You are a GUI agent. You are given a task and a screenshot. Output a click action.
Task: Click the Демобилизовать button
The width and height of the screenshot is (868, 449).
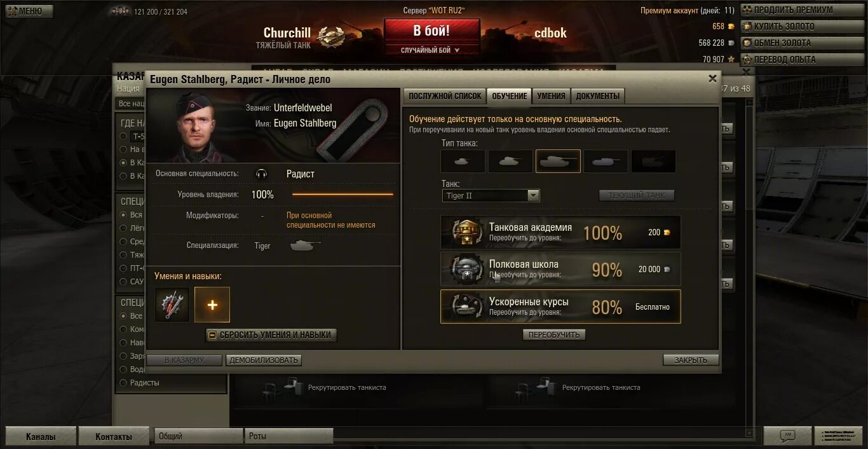tap(264, 360)
